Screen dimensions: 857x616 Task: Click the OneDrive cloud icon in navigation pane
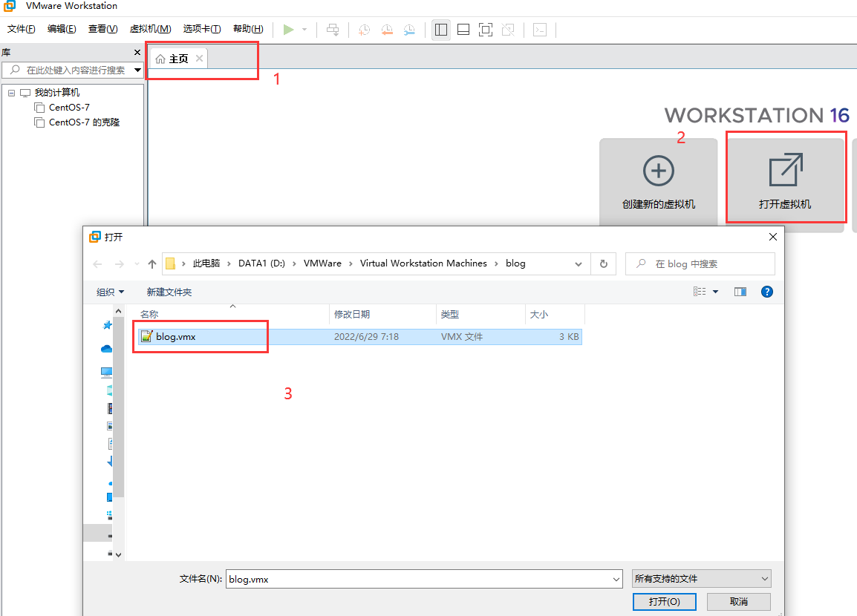(107, 348)
